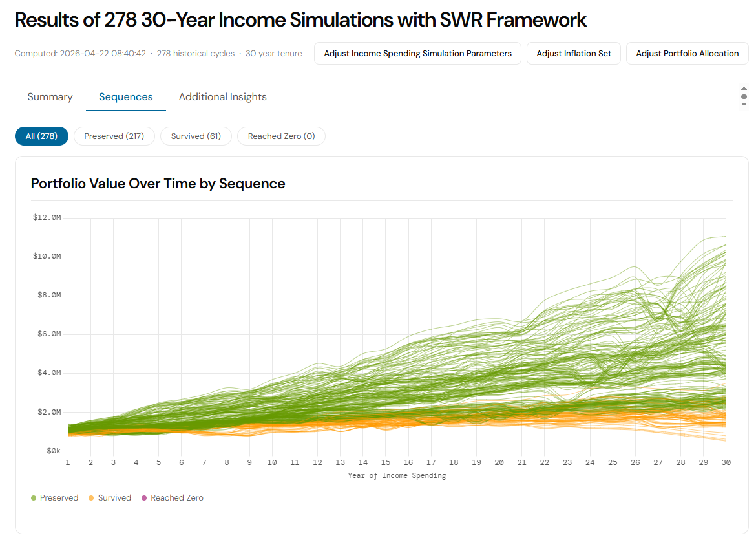Click the Portfolio Value Over Time heading
Image resolution: width=756 pixels, height=540 pixels.
coord(158,184)
